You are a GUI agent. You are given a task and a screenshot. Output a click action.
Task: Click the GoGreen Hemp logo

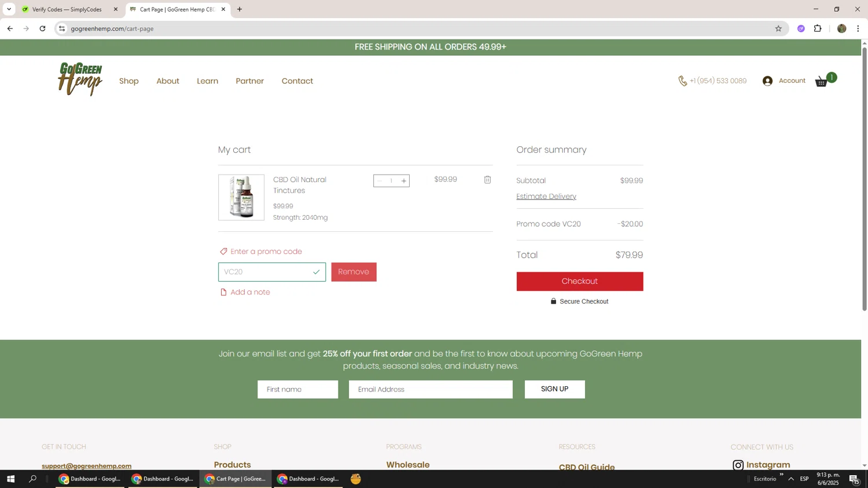click(80, 79)
